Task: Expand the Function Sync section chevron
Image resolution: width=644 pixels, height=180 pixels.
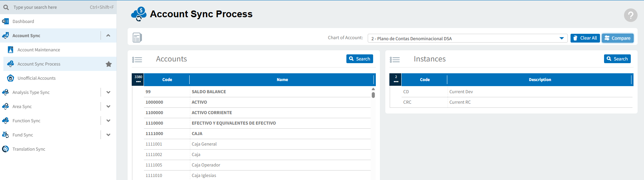Action: [x=108, y=121]
